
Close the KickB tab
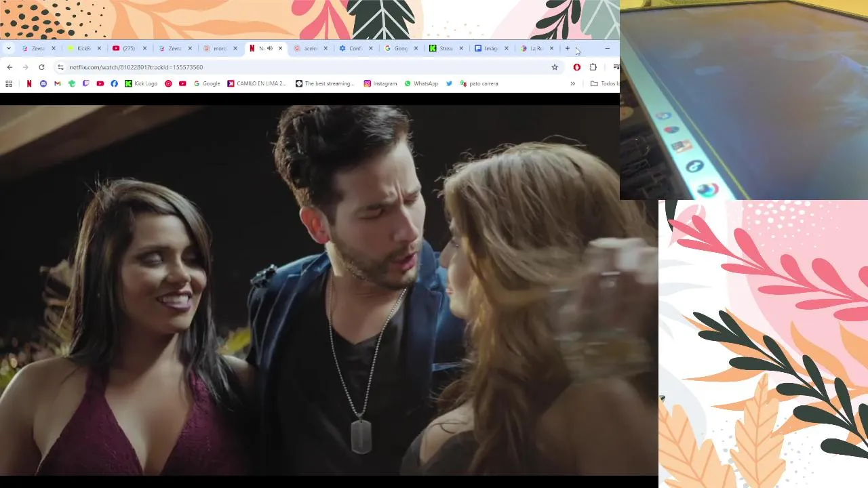point(99,48)
